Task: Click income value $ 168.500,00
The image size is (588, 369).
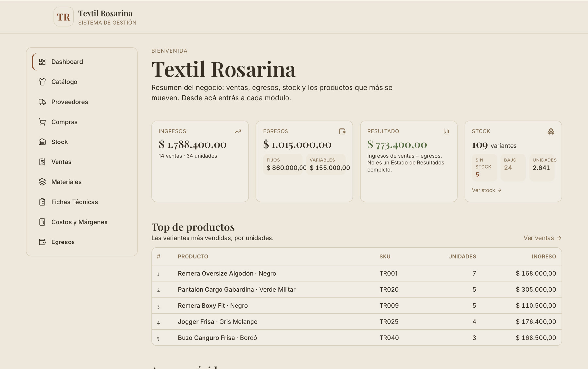Action: click(536, 338)
